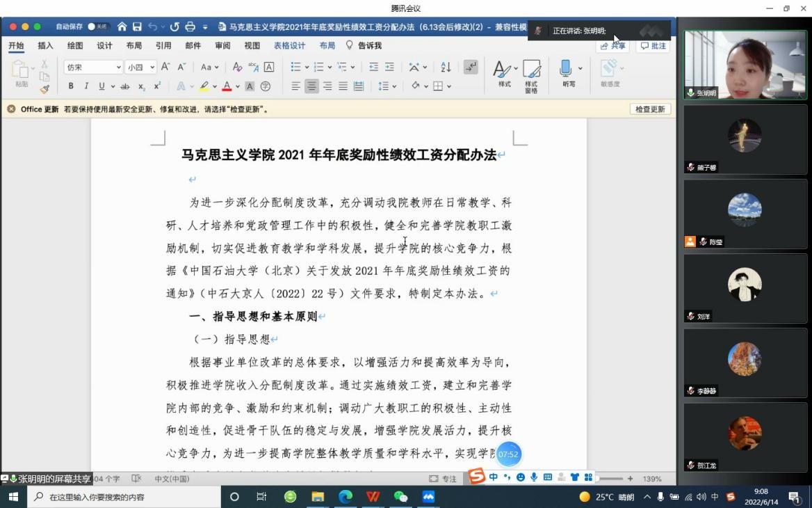Open the font color tool
Viewport: 812px width, 508px height.
tap(227, 86)
